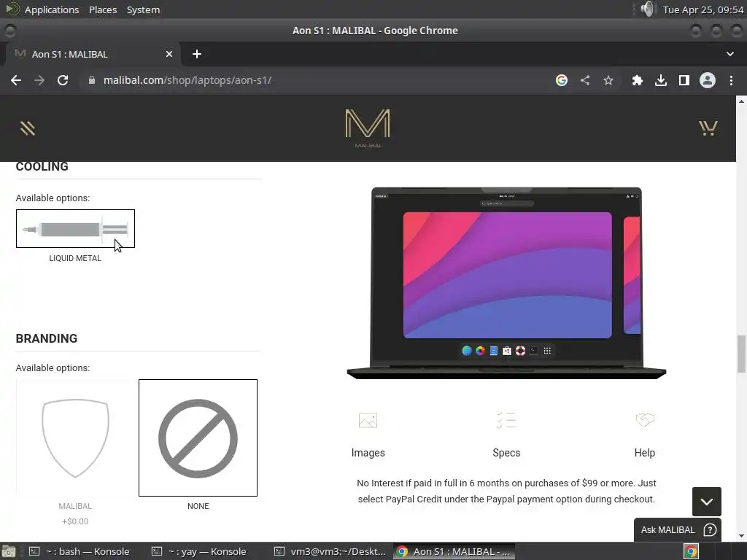Reload the page with the refresh icon
The width and height of the screenshot is (747, 560).
pos(63,80)
